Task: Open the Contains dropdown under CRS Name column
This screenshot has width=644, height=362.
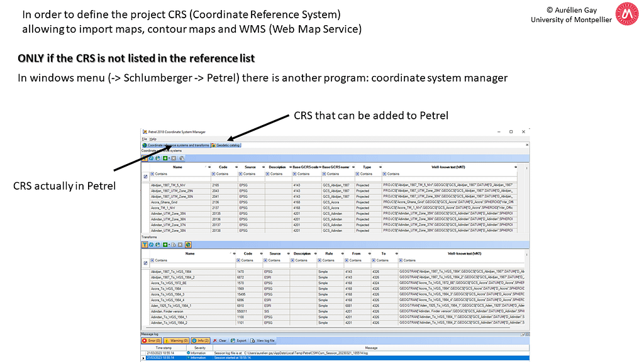Action: click(x=153, y=173)
